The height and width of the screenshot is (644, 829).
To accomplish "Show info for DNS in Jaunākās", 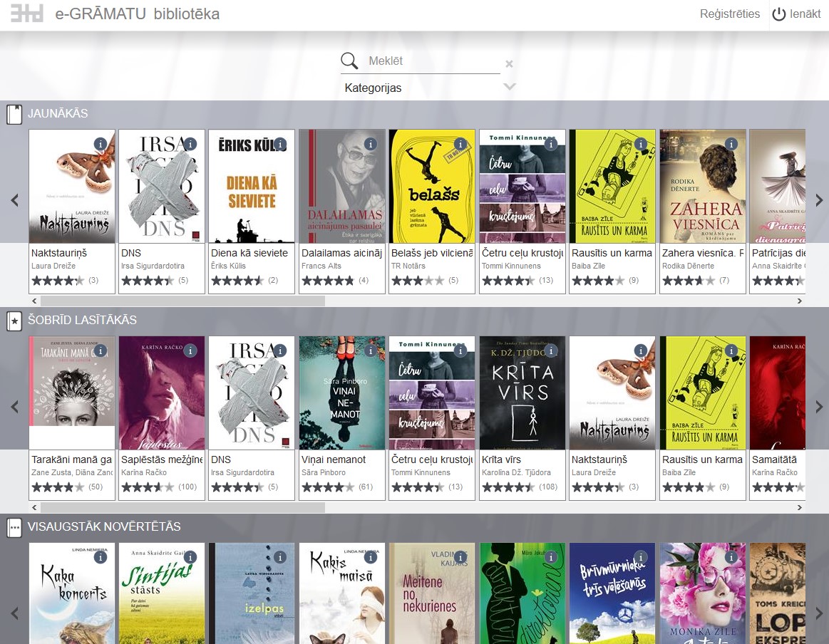I will [190, 144].
